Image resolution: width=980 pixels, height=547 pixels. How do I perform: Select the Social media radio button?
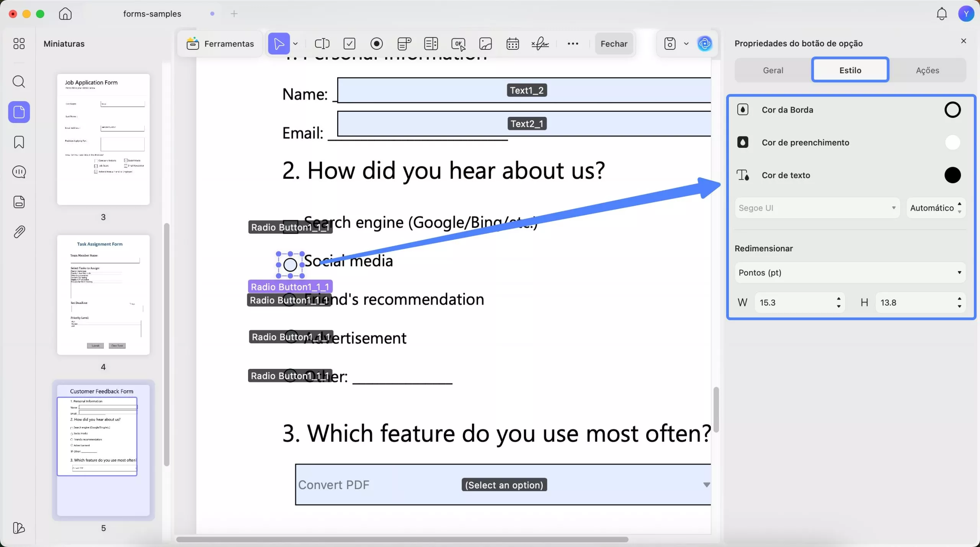coord(290,265)
